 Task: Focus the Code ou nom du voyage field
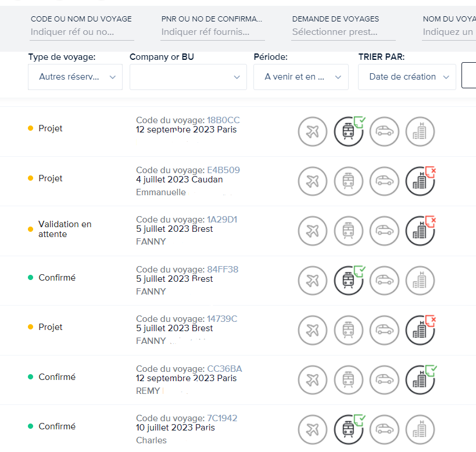(81, 32)
